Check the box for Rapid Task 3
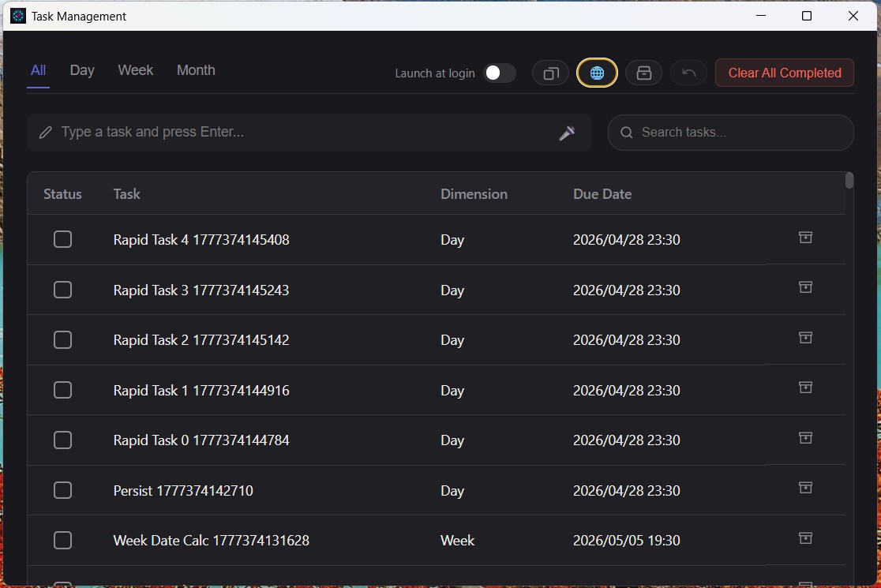881x588 pixels. point(62,290)
